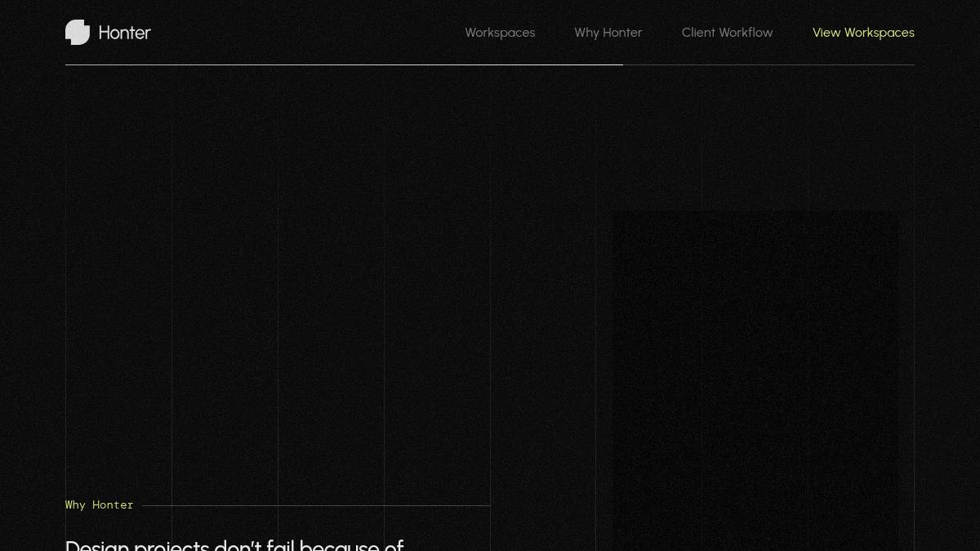The height and width of the screenshot is (551, 980).
Task: Click the dim right portion of the header divider
Action: click(x=768, y=64)
